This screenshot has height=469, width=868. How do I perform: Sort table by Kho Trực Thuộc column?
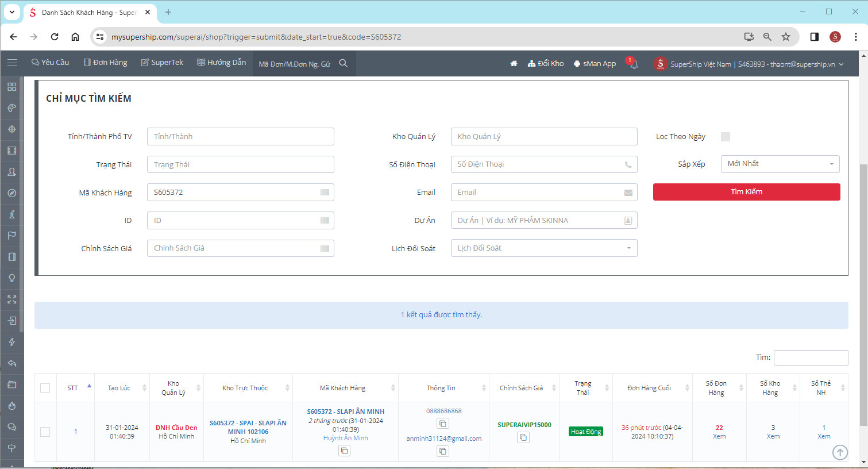[248, 388]
